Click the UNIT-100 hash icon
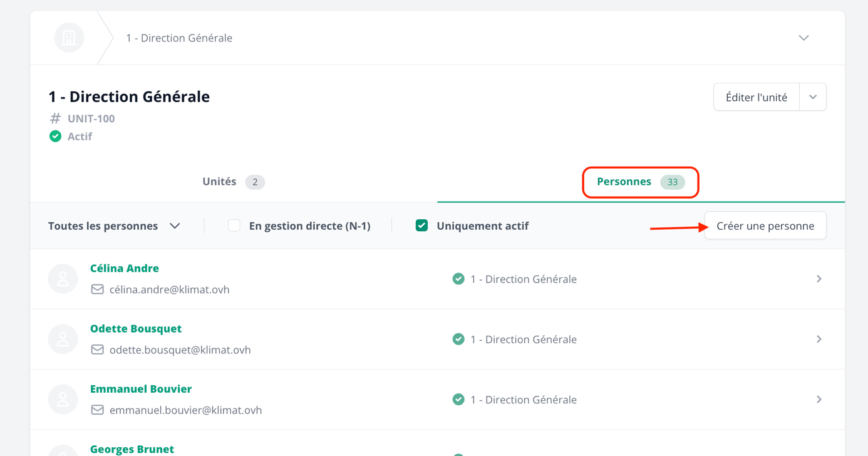The image size is (868, 456). pyautogui.click(x=56, y=118)
